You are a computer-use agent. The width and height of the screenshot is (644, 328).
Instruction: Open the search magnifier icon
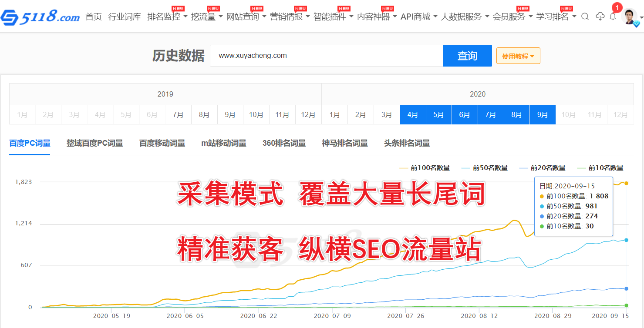click(x=585, y=17)
